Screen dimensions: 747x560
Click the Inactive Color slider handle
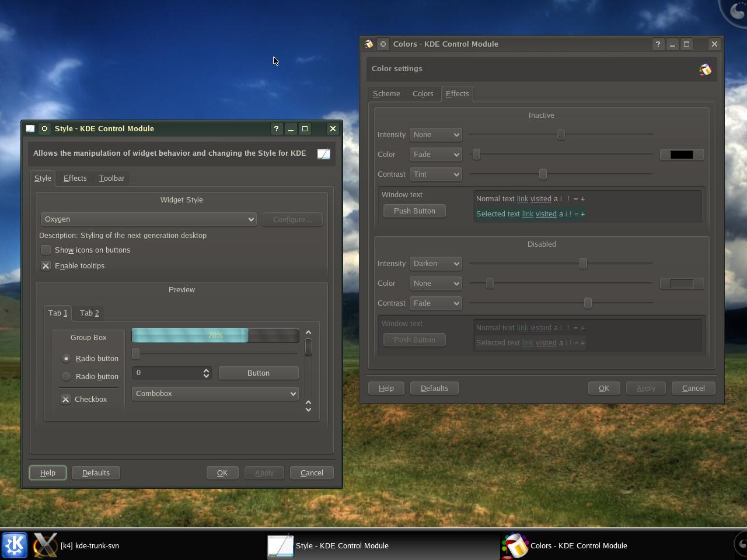pos(476,155)
